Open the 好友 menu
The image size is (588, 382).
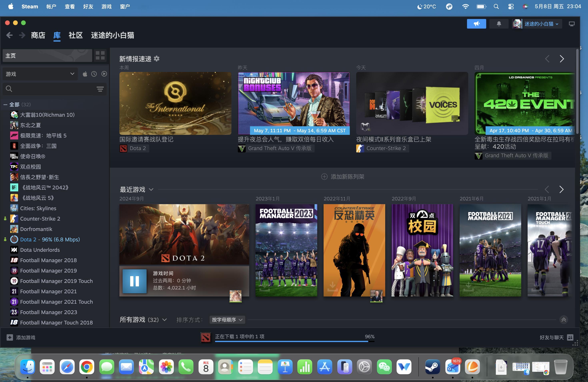tap(88, 6)
